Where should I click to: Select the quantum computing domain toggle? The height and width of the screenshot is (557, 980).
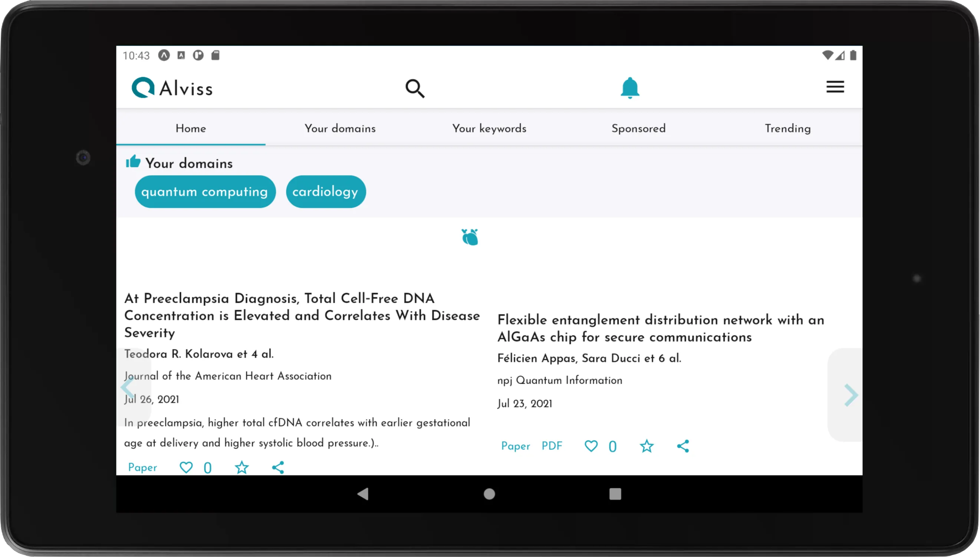coord(204,191)
